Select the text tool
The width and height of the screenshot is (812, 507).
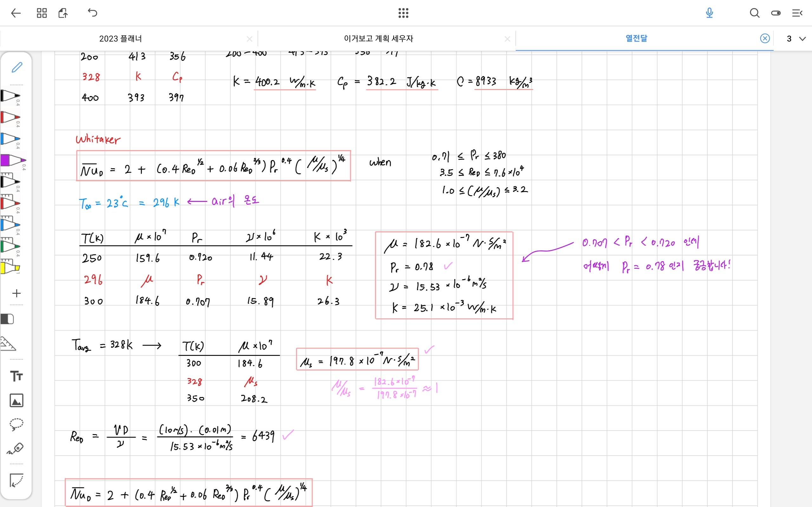click(16, 376)
